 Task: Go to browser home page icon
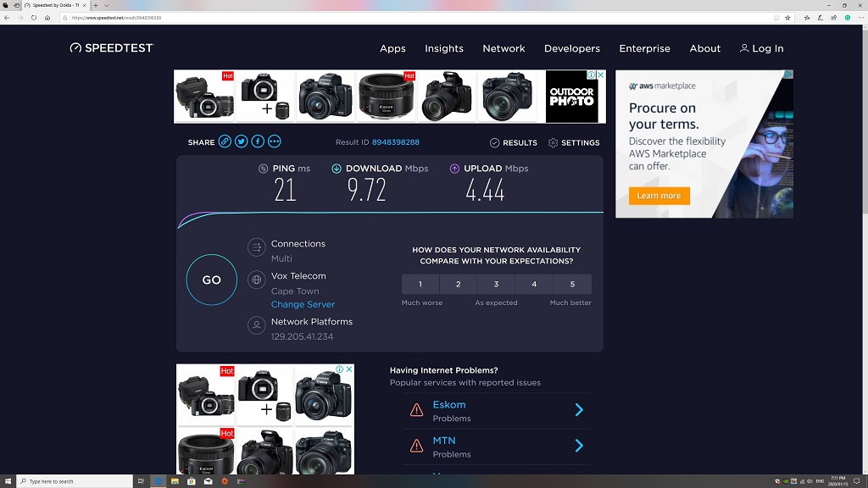(47, 18)
